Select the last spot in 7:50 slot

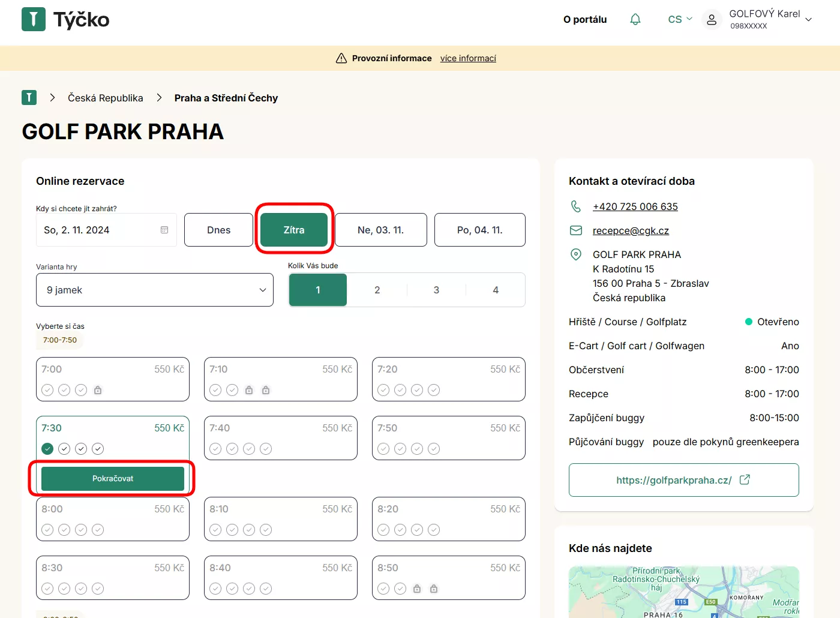point(434,449)
